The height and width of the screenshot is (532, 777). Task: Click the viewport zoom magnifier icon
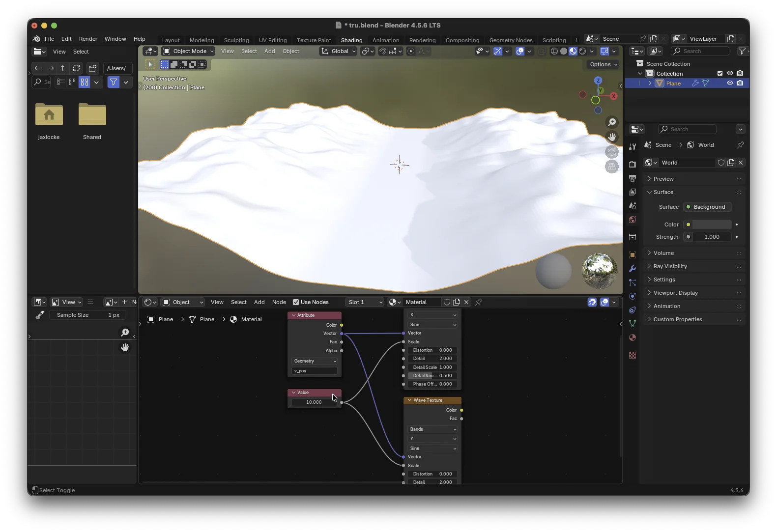pyautogui.click(x=612, y=122)
